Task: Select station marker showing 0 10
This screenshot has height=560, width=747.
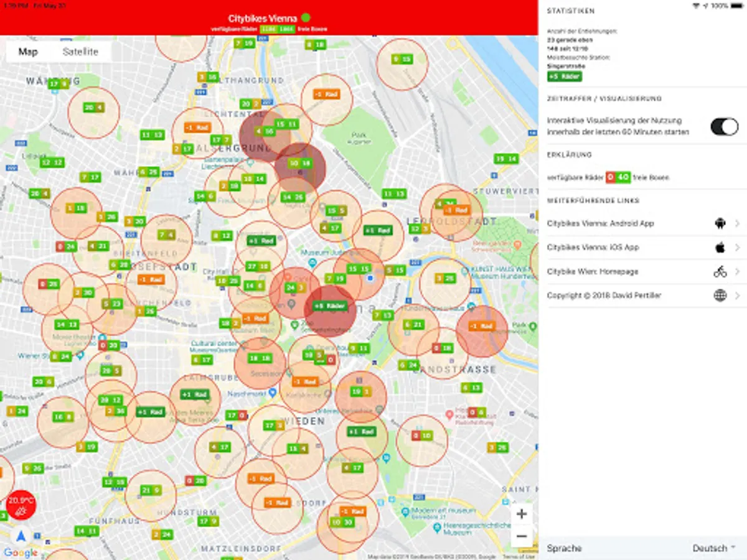Action: pyautogui.click(x=421, y=436)
